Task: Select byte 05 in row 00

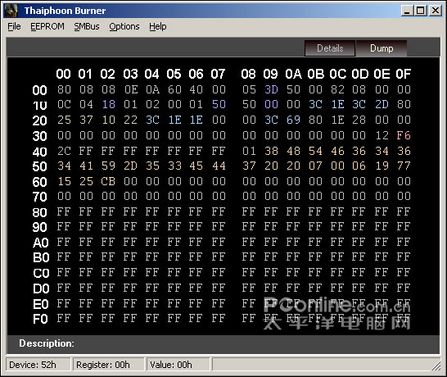Action: pos(249,89)
